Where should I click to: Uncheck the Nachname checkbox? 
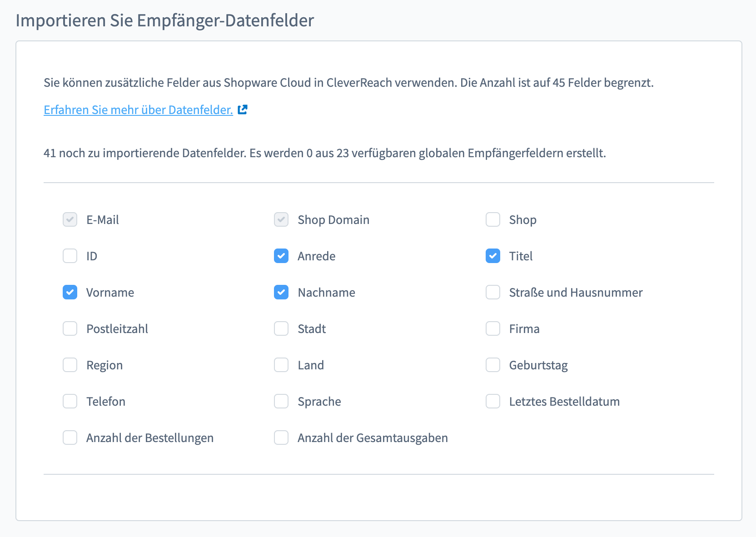(x=281, y=292)
